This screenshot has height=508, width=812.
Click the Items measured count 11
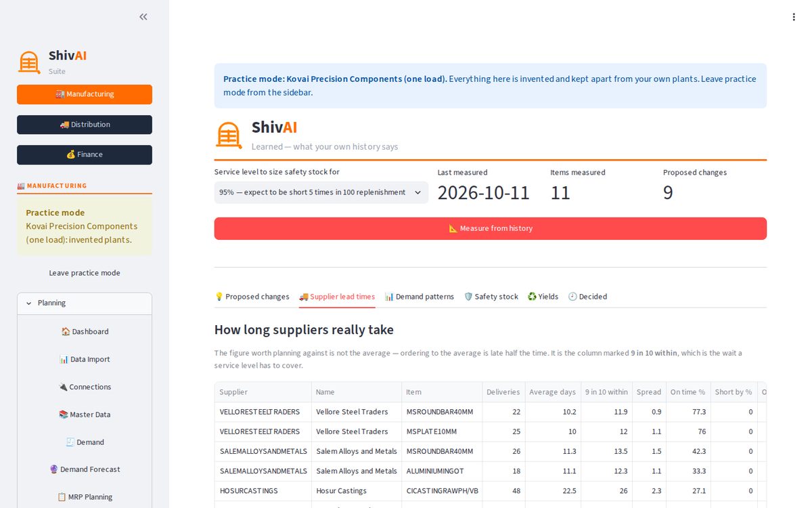point(560,192)
